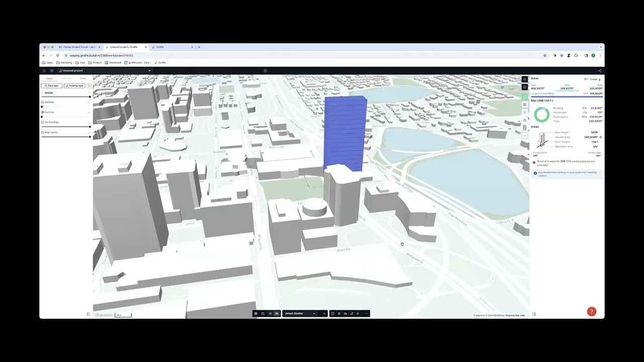The height and width of the screenshot is (362, 644).
Task: Open the top dark analytics icon in right strip
Action: pos(525,79)
